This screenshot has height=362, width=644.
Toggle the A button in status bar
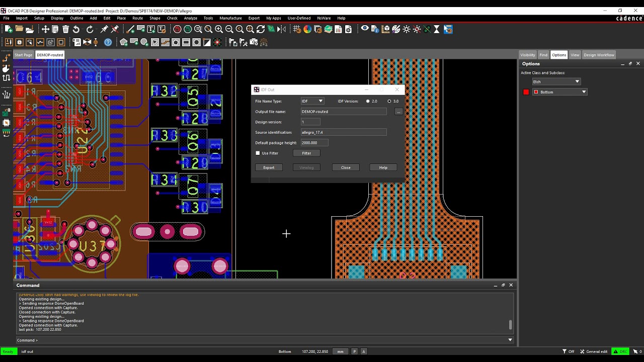pos(364,351)
